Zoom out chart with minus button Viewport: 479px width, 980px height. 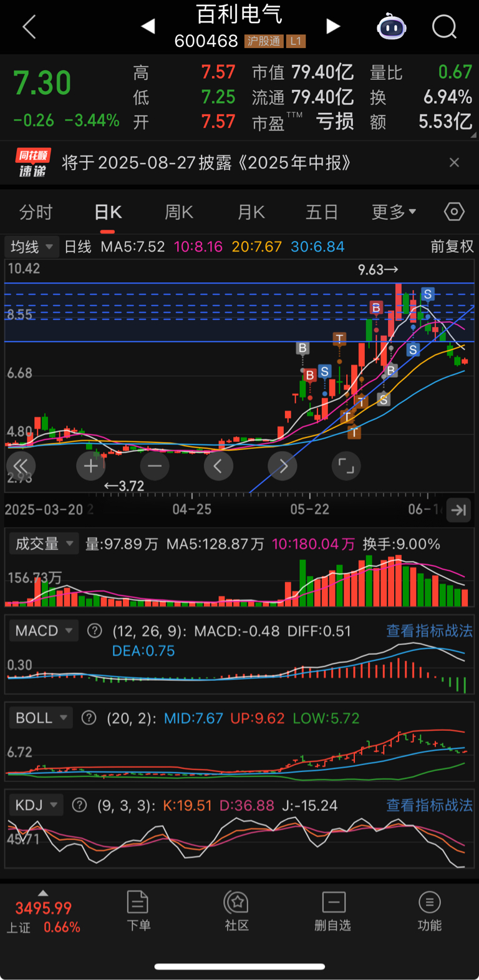(155, 466)
